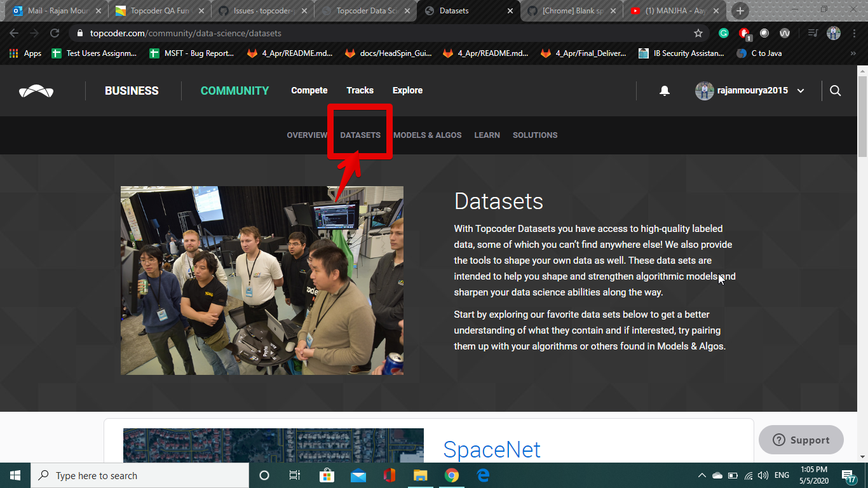This screenshot has height=488, width=868.
Task: Open Test Users Assignm bookmark
Action: pyautogui.click(x=94, y=53)
